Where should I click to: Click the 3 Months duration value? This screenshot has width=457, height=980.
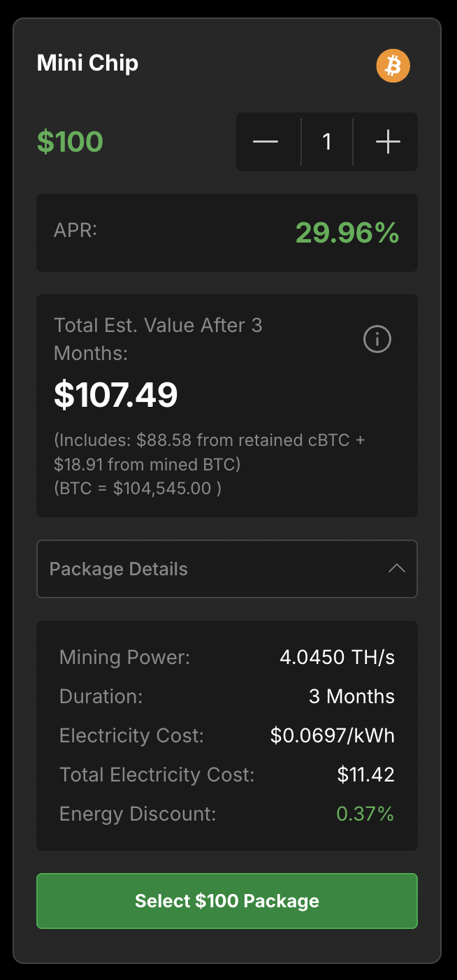351,696
